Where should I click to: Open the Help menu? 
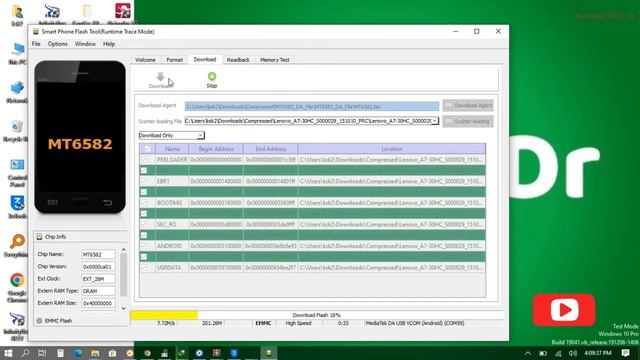pyautogui.click(x=109, y=44)
